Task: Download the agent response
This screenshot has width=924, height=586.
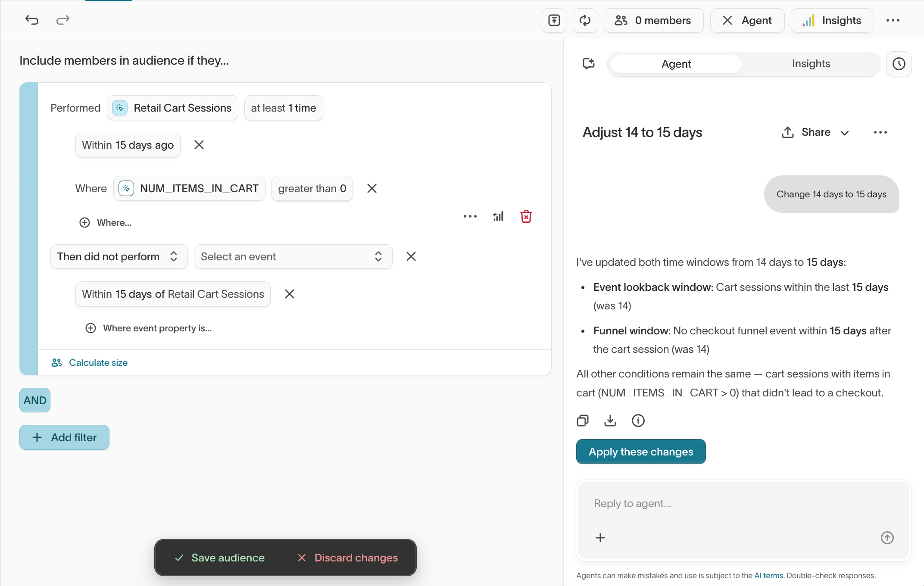Action: 610,421
